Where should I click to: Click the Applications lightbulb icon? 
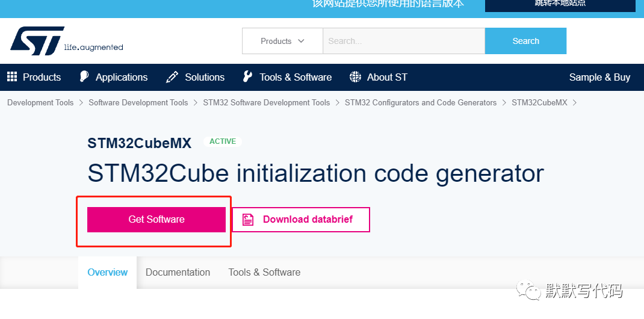(x=84, y=77)
